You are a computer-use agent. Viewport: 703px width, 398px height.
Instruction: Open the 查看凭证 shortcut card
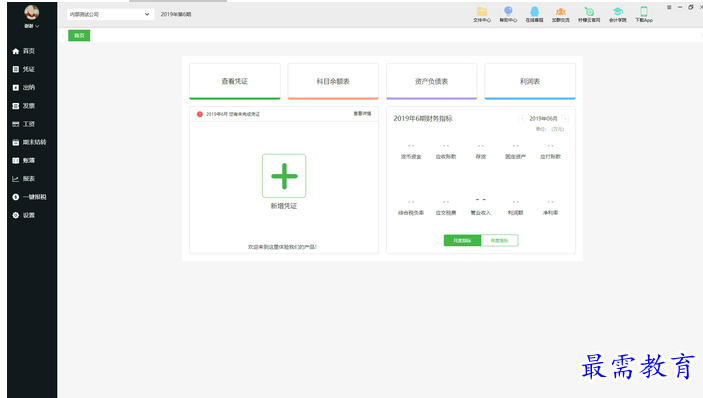(234, 81)
